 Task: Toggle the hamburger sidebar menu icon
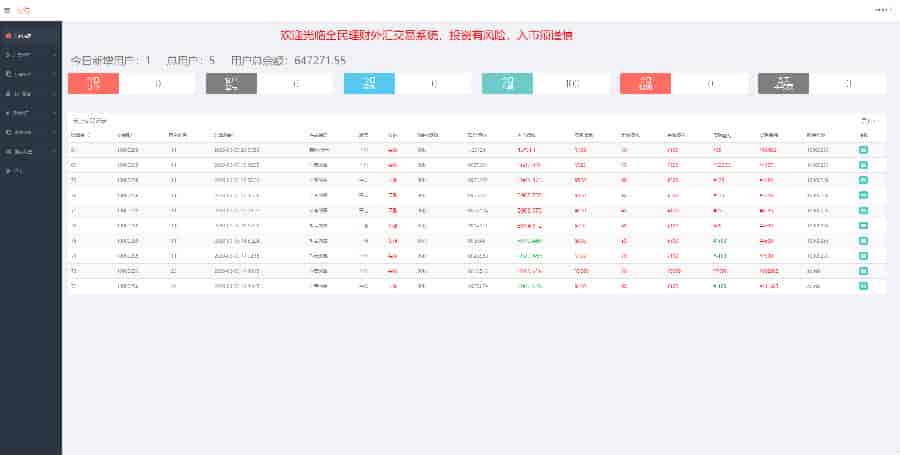pyautogui.click(x=7, y=10)
